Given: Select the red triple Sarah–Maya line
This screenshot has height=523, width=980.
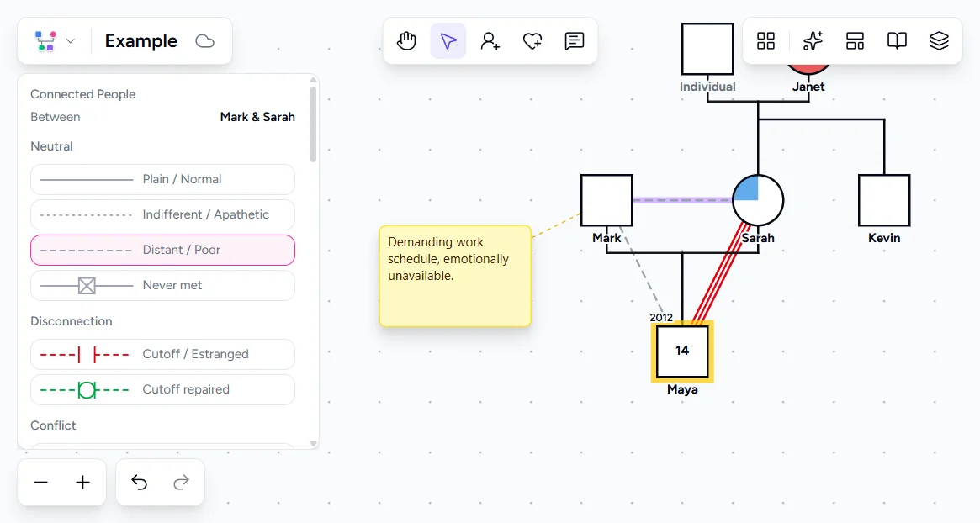Looking at the screenshot, I should [x=720, y=272].
